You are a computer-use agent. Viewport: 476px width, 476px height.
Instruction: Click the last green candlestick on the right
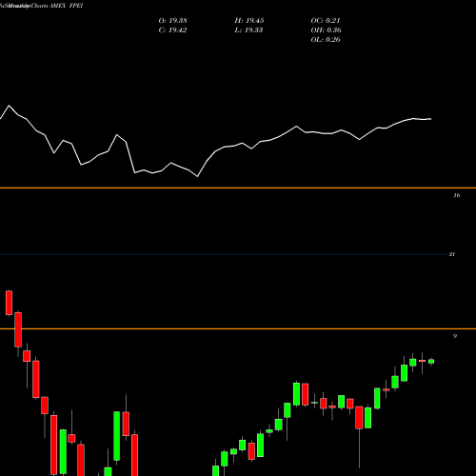tap(431, 361)
